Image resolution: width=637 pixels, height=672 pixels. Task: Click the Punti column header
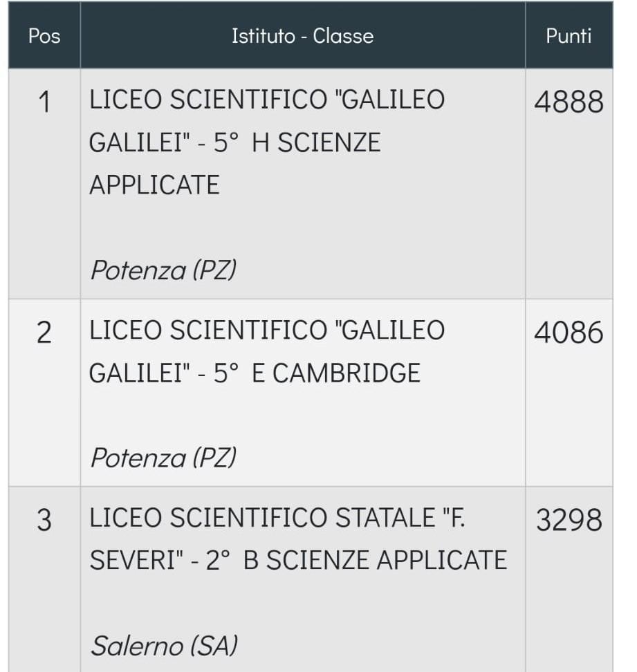click(569, 35)
